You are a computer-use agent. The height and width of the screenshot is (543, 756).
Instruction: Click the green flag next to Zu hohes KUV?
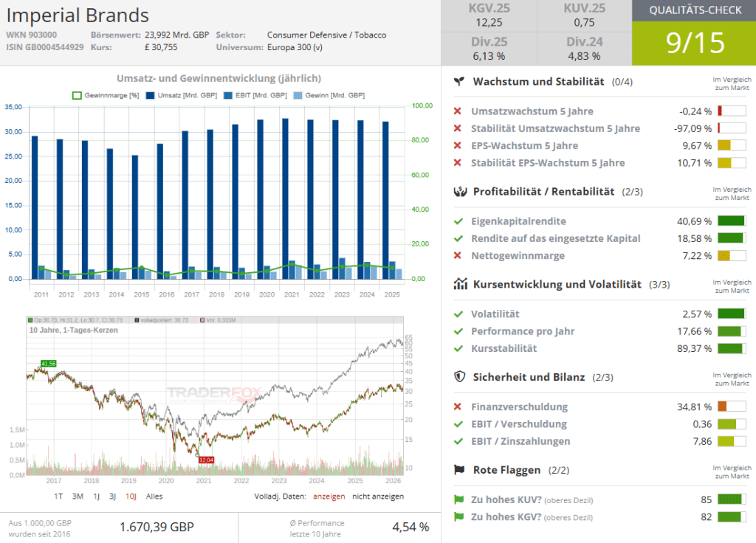458,499
